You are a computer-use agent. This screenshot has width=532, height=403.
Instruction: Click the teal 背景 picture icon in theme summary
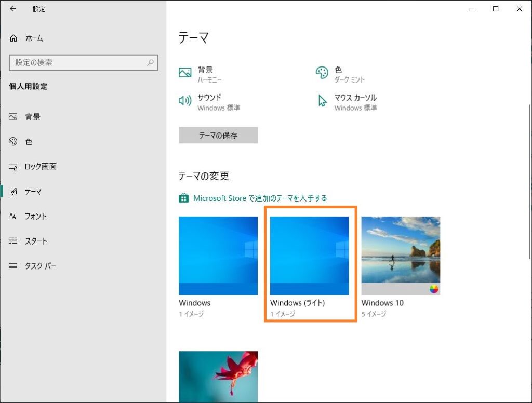click(x=185, y=72)
